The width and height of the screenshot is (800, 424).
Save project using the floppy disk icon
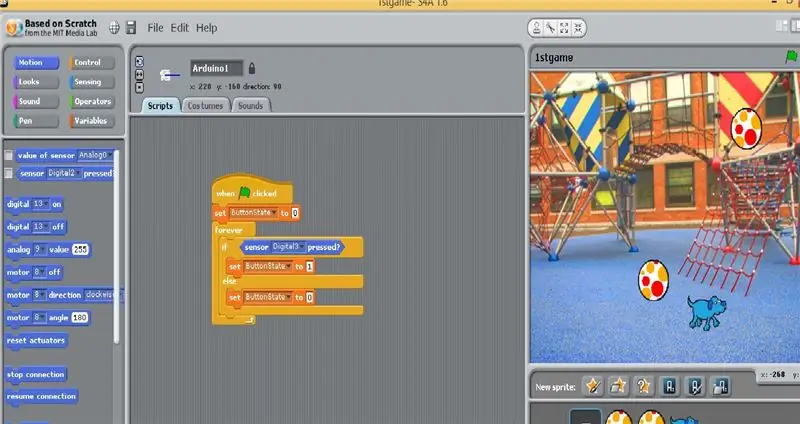131,28
